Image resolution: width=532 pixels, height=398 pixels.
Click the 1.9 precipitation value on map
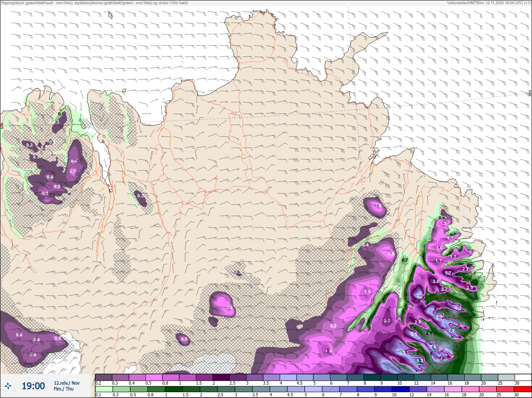[x=328, y=351]
